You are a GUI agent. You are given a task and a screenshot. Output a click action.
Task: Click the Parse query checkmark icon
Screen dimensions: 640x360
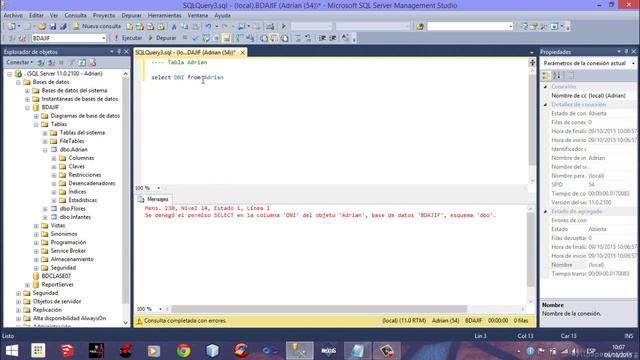[x=195, y=38]
